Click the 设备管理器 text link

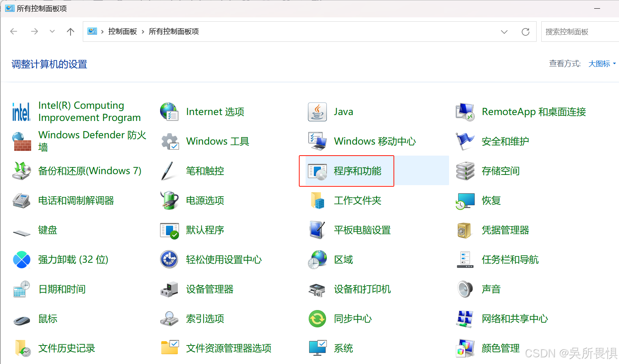[210, 289]
